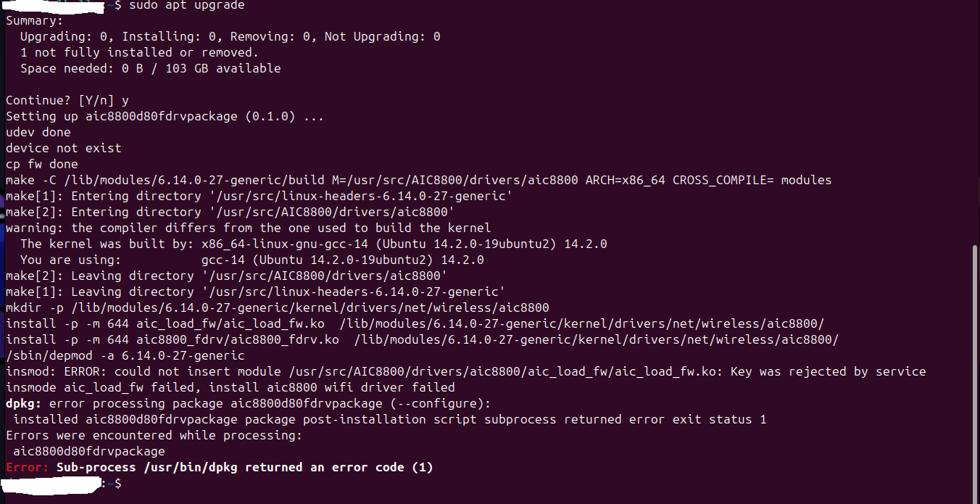Screen dimensions: 980x504
Task: Click "1 not fully installed or removed." text
Action: pos(139,52)
